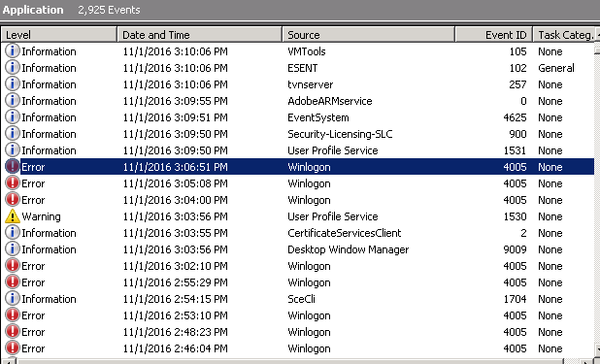
Task: Click event ID 105
Action: coord(517,51)
